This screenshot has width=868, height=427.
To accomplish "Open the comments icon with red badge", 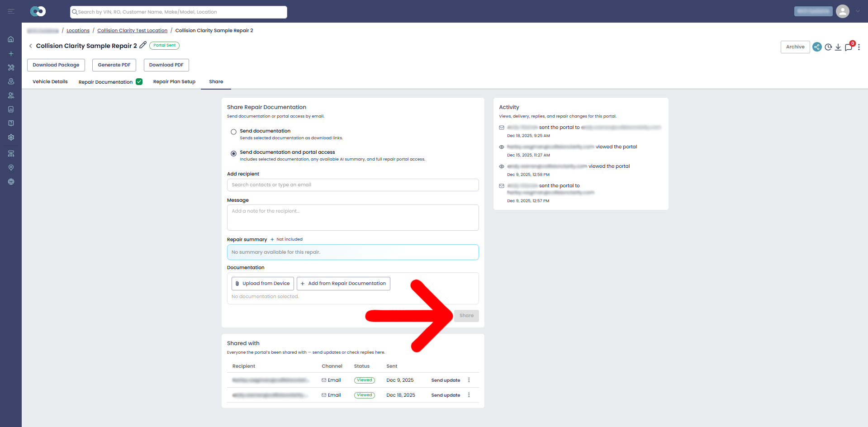I will coord(849,47).
